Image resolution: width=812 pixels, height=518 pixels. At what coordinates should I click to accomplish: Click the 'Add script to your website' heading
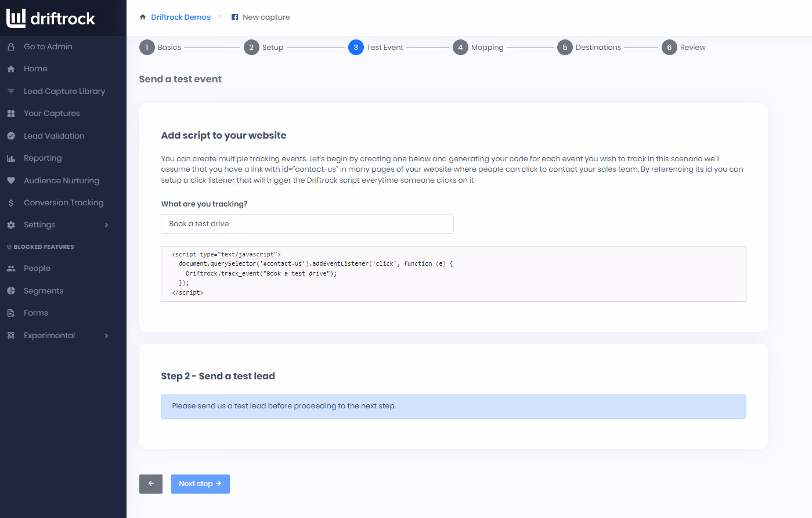[x=223, y=136]
